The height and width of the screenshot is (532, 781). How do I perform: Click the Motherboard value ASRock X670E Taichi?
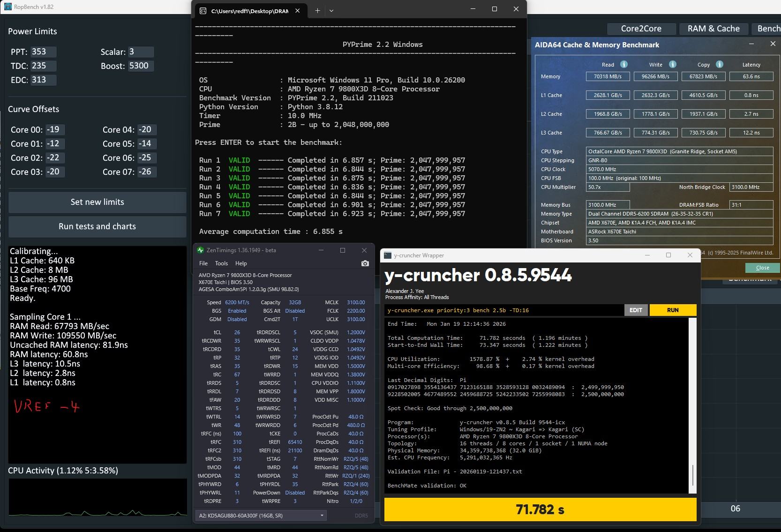[x=680, y=232]
